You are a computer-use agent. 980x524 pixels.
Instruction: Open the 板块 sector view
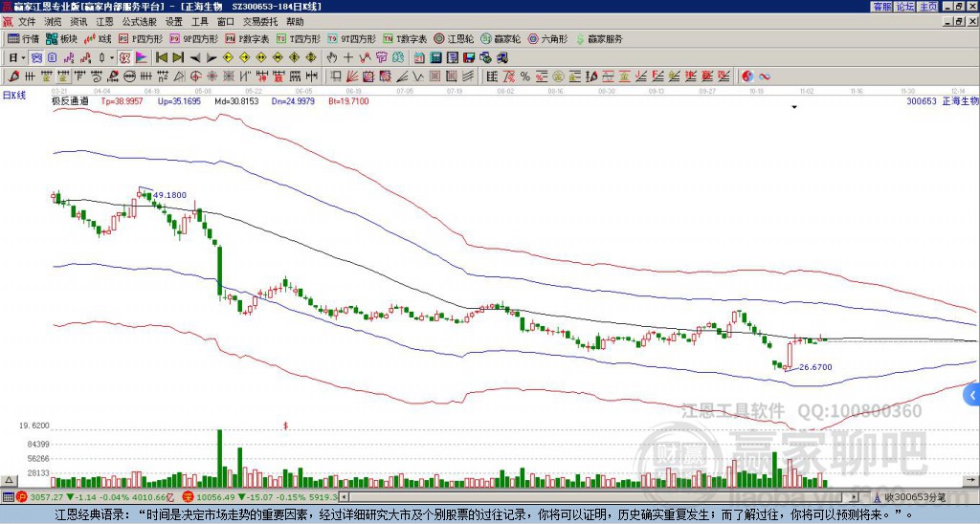point(61,38)
